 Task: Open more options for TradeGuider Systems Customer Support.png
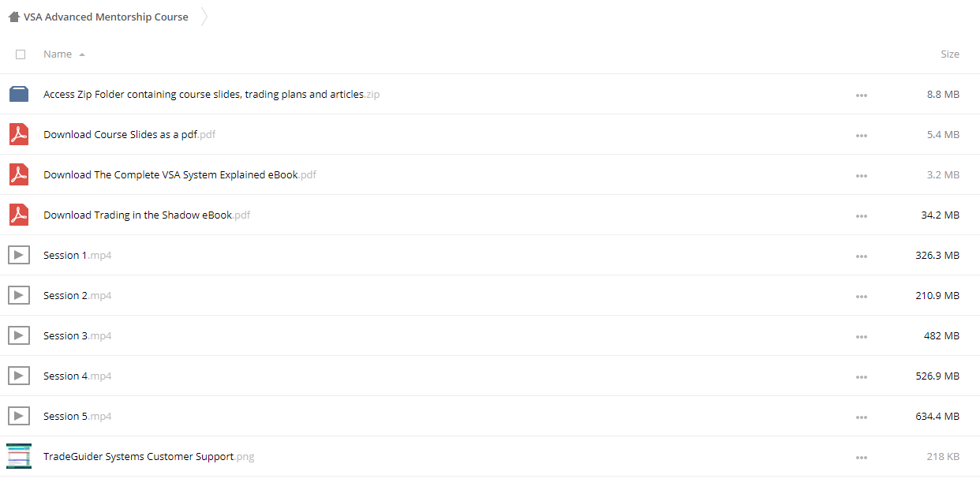[x=861, y=458]
